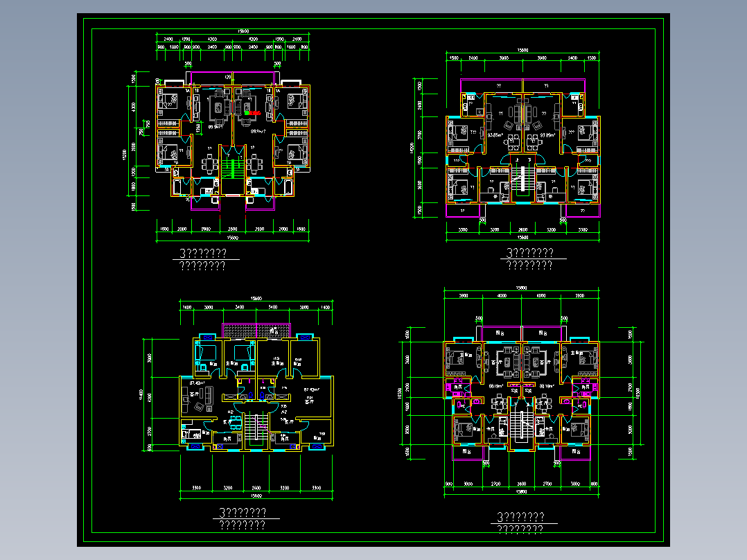Image resolution: width=747 pixels, height=560 pixels.
Task: Click the hatched magenta balcony in bottom-left plan
Action: pyautogui.click(x=256, y=331)
